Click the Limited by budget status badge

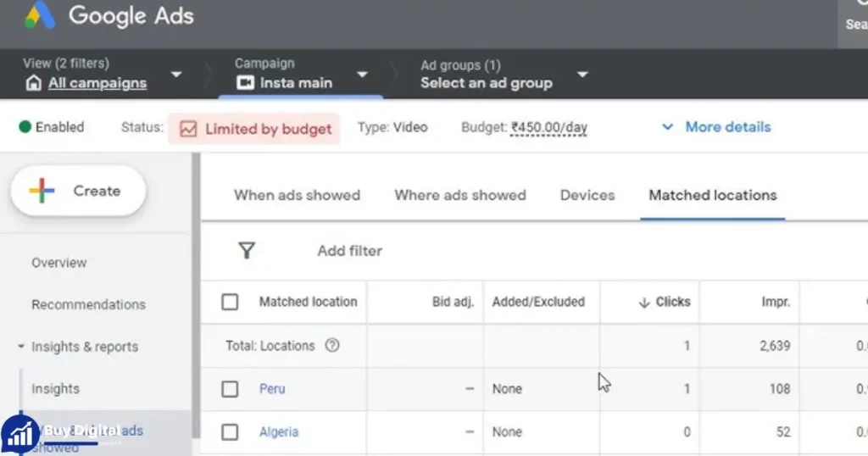pyautogui.click(x=254, y=129)
